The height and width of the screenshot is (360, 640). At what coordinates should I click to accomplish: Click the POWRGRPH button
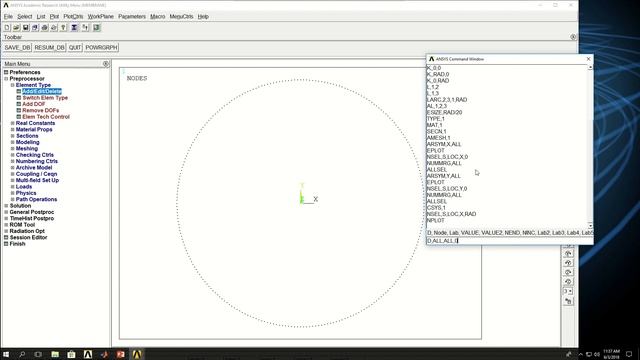101,47
